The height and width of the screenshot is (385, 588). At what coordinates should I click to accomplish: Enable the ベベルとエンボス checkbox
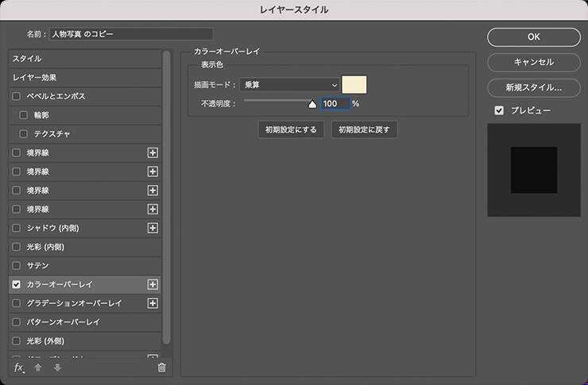17,96
